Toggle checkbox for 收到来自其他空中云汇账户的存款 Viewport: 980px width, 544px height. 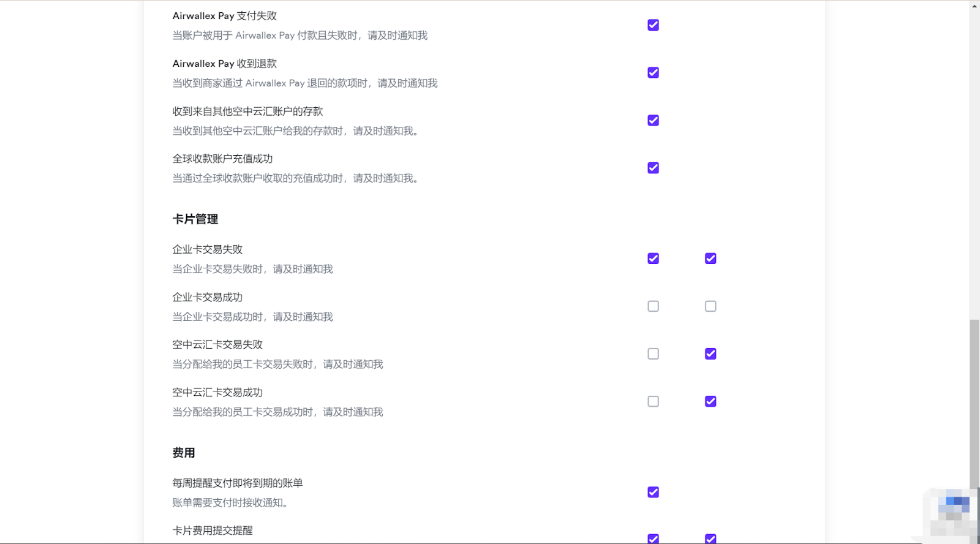point(653,120)
